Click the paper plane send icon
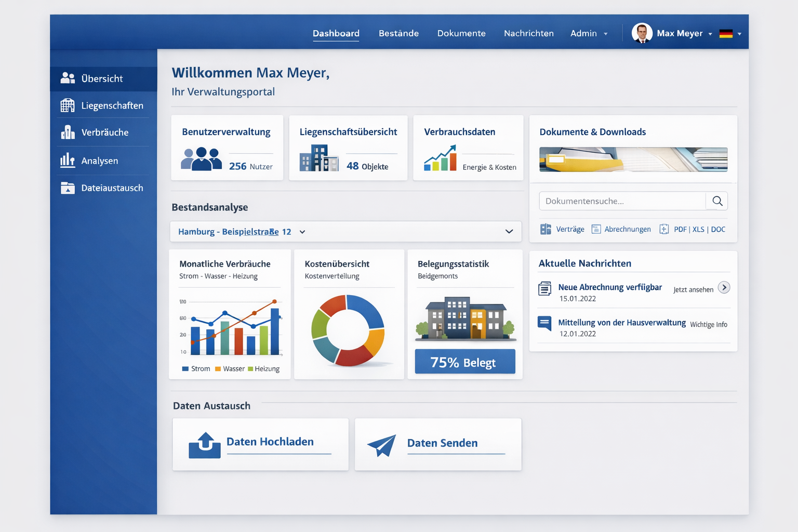The height and width of the screenshot is (532, 798). click(382, 445)
